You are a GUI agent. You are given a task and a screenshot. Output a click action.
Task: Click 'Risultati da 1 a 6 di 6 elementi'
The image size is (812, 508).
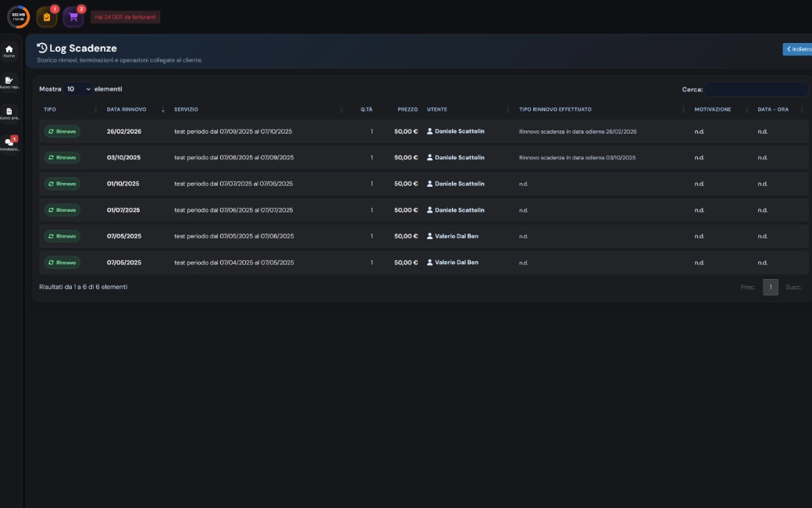point(84,287)
